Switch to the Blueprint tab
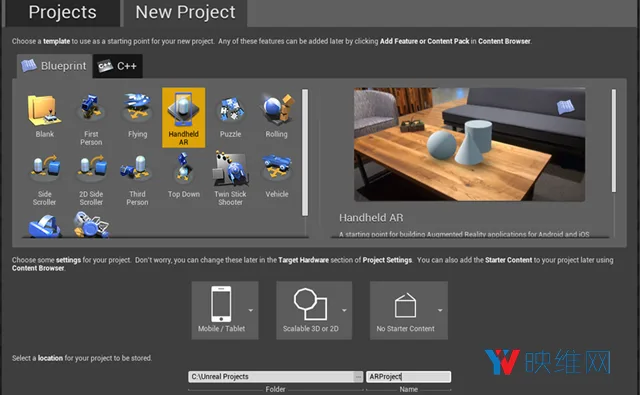This screenshot has width=640, height=395. coord(54,66)
